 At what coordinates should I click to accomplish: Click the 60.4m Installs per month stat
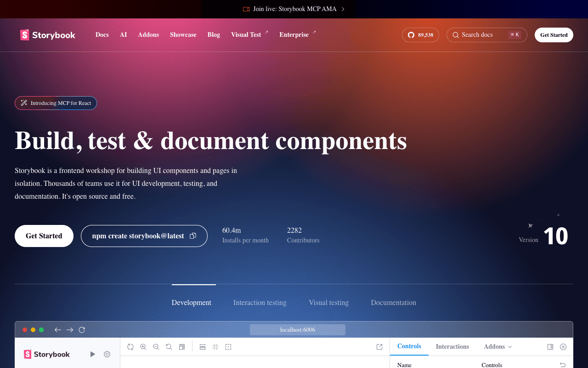(x=245, y=235)
